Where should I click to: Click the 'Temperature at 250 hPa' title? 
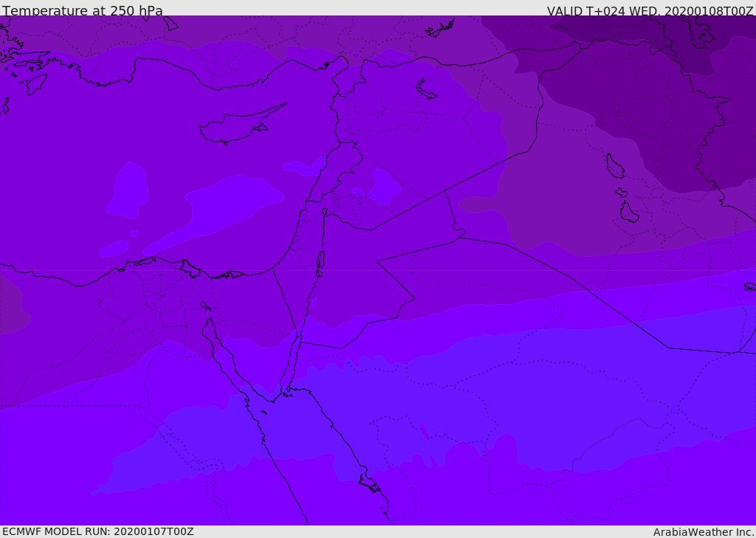pos(83,10)
